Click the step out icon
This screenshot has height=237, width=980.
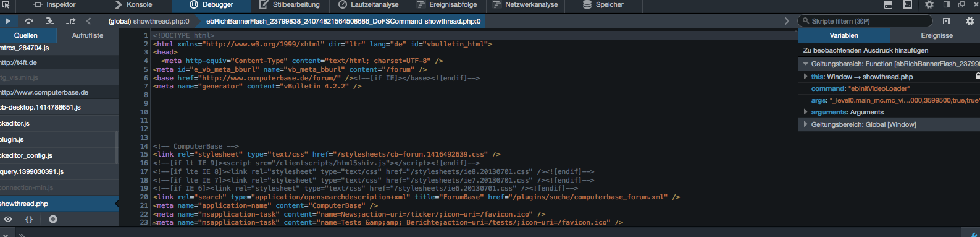click(x=71, y=21)
